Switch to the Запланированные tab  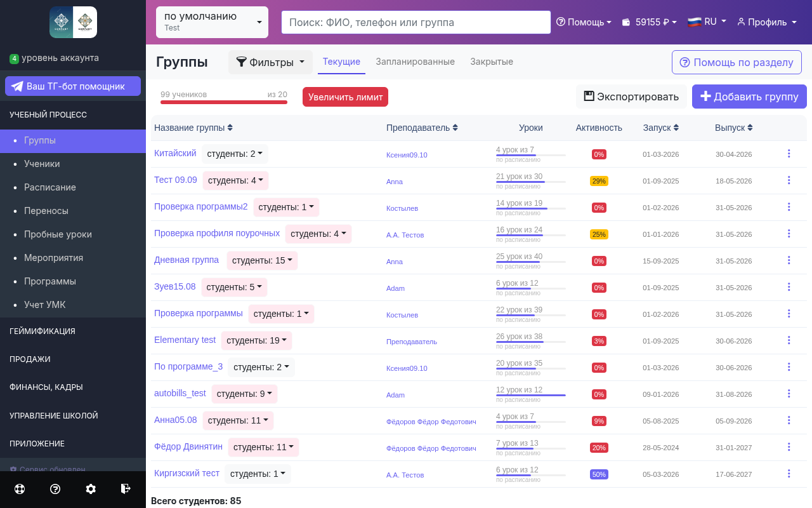tap(415, 62)
